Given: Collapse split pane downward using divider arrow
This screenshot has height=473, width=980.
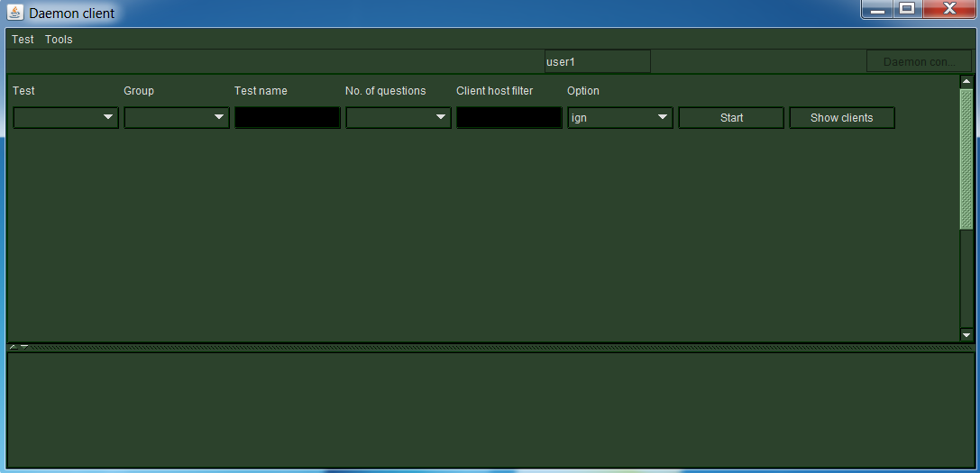Looking at the screenshot, I should (x=24, y=346).
